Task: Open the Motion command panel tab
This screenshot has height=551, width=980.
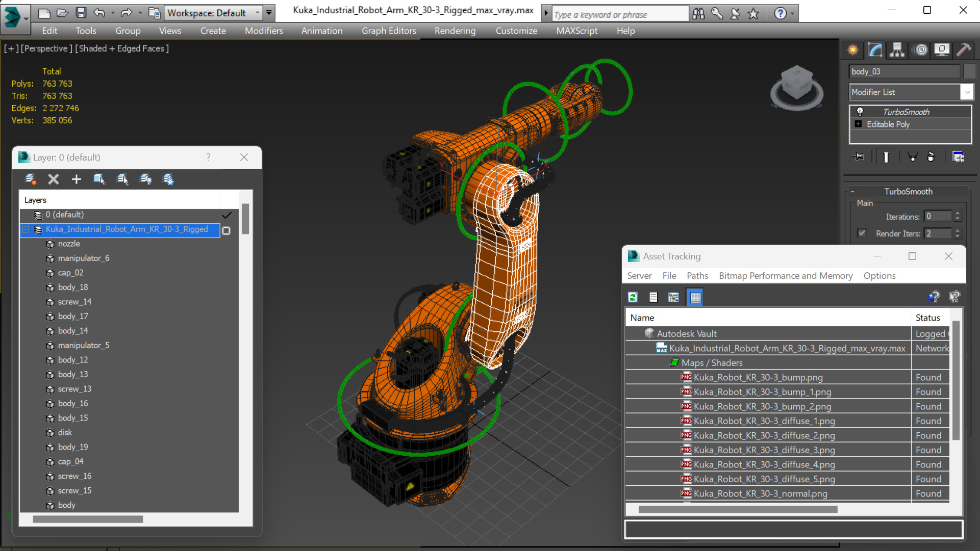Action: pos(921,49)
